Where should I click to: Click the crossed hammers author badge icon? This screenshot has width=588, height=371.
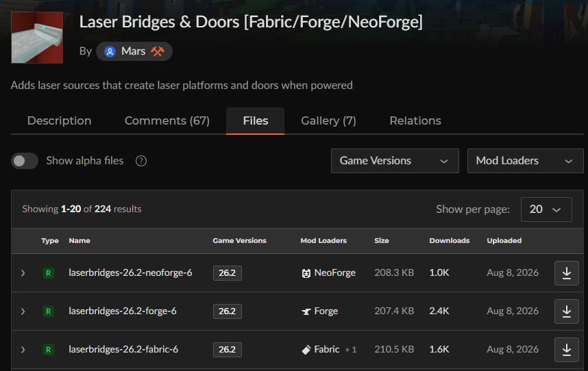click(158, 51)
